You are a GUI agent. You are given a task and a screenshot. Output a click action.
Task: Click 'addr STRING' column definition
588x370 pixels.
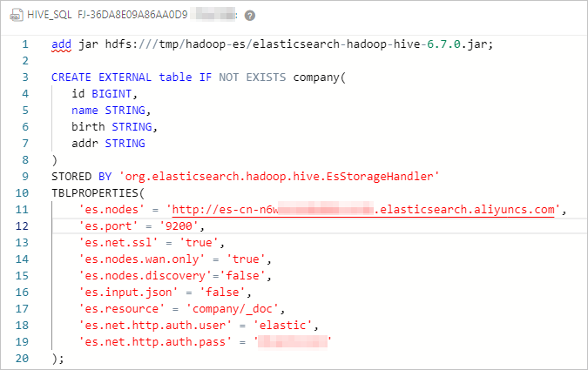click(108, 143)
